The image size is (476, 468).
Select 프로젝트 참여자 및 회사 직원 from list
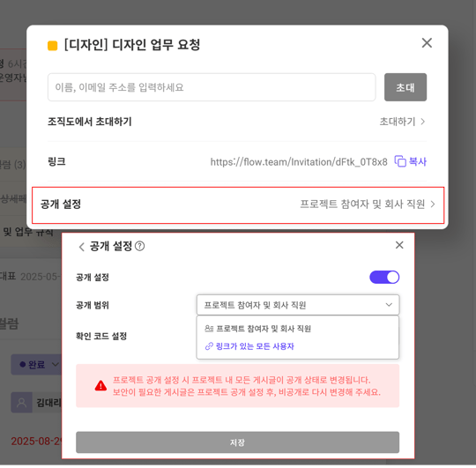tap(257, 329)
